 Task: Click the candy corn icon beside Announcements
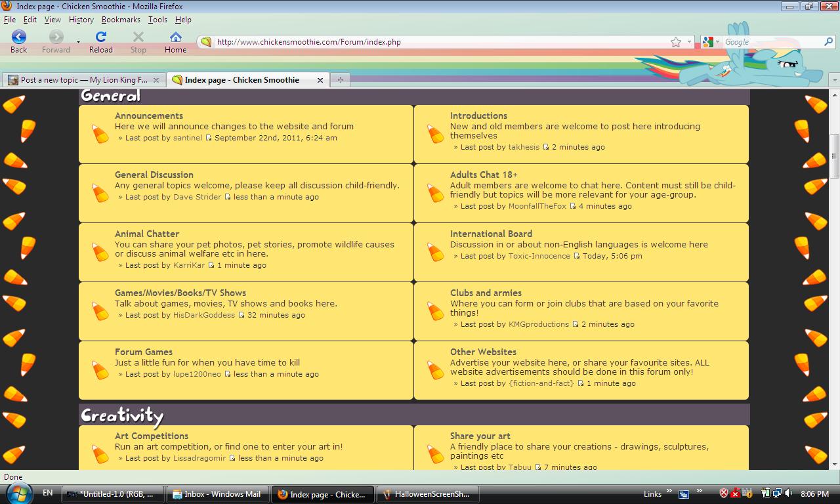point(100,134)
